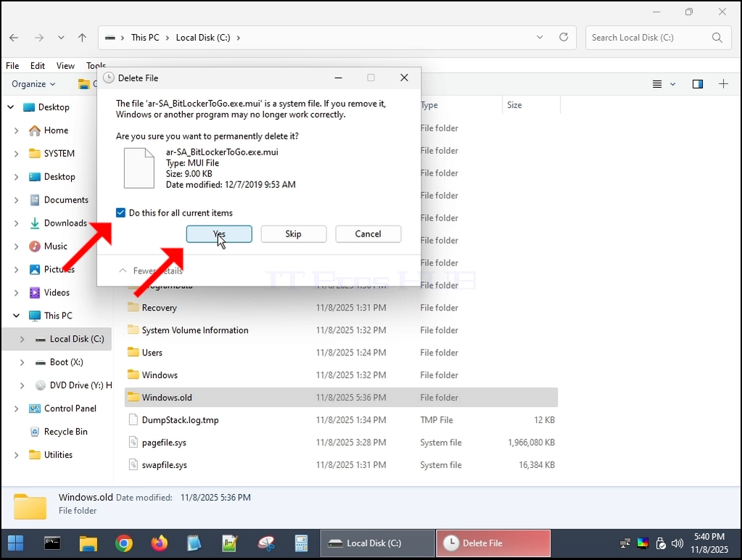Select DumpStack.log.tmp file
The height and width of the screenshot is (560, 742).
[341, 420]
